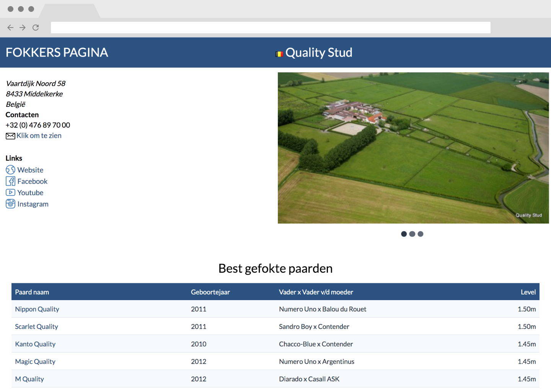Click the 1.45m level for M Quality
The image size is (551, 392).
pyautogui.click(x=527, y=379)
